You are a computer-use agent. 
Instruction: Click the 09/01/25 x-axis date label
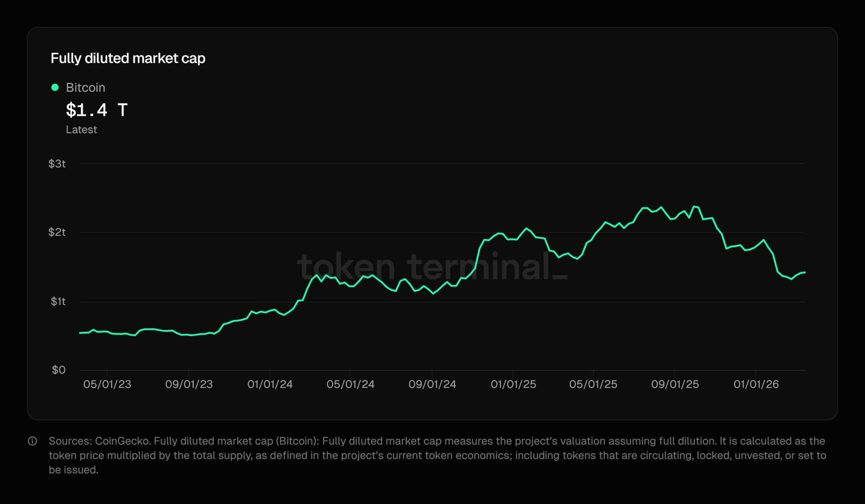click(x=675, y=384)
